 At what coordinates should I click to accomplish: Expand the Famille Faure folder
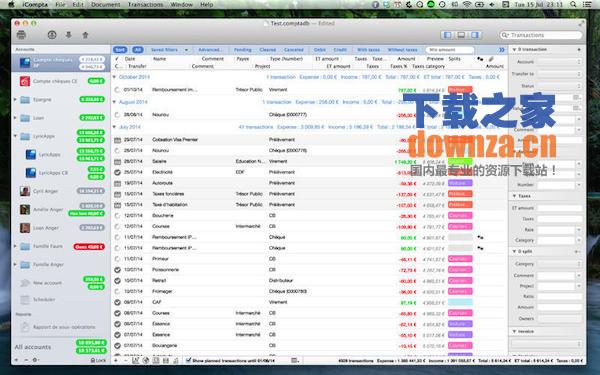15,246
